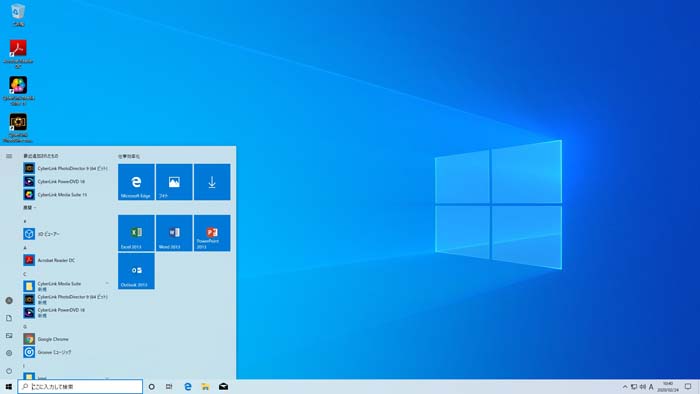This screenshot has width=700, height=394.
Task: Open Settings gear in Start sidebar
Action: [9, 353]
